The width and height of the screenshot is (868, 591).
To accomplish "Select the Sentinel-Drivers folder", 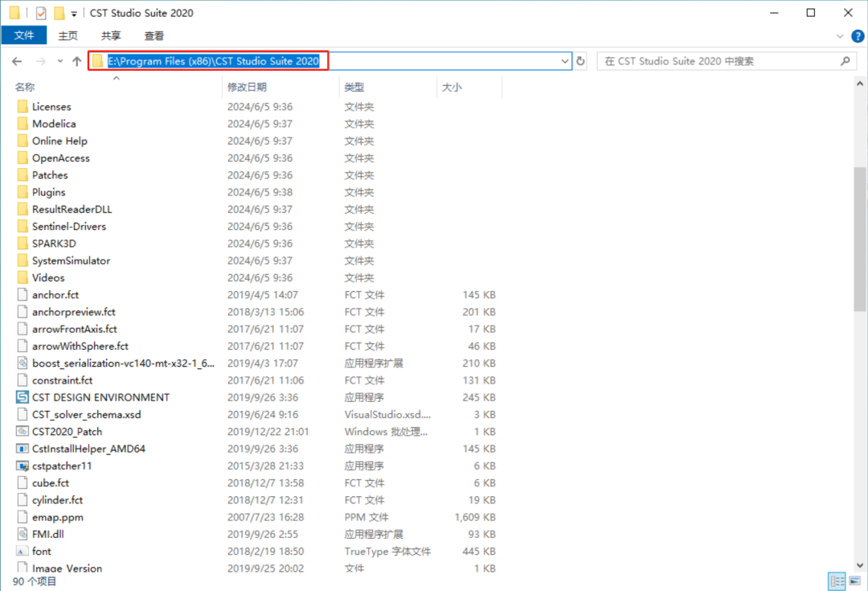I will (x=68, y=227).
